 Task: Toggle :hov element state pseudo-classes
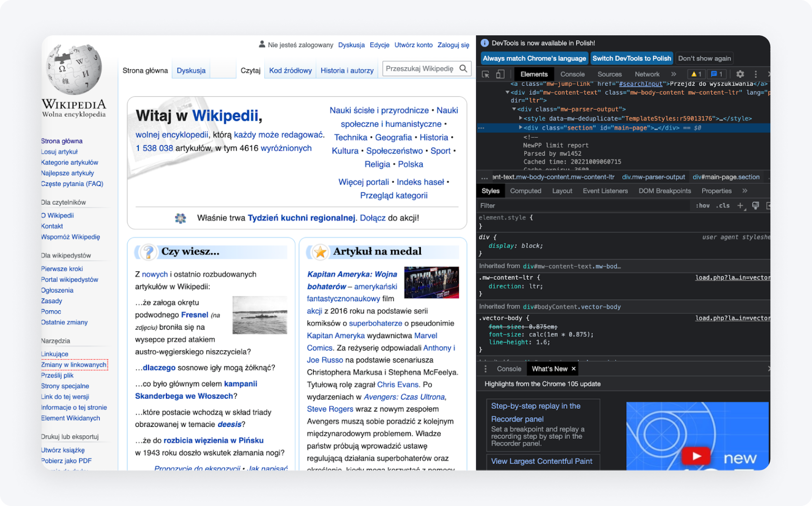click(703, 205)
